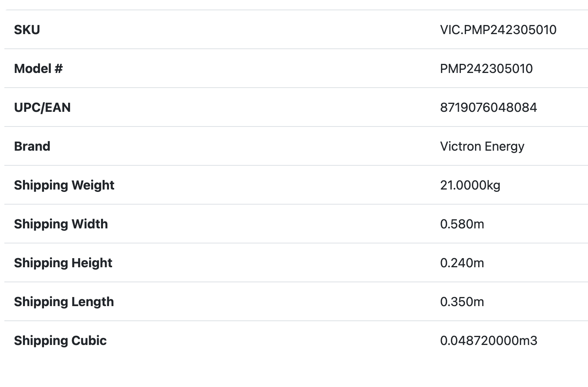Click the 'kg' unit in shipping weight
The width and height of the screenshot is (588, 387).
click(493, 186)
